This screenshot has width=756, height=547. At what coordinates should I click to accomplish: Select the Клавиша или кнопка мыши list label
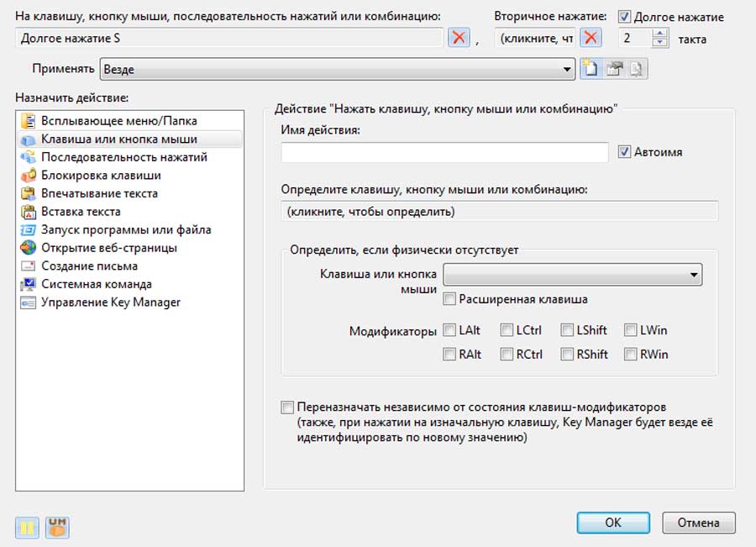119,139
